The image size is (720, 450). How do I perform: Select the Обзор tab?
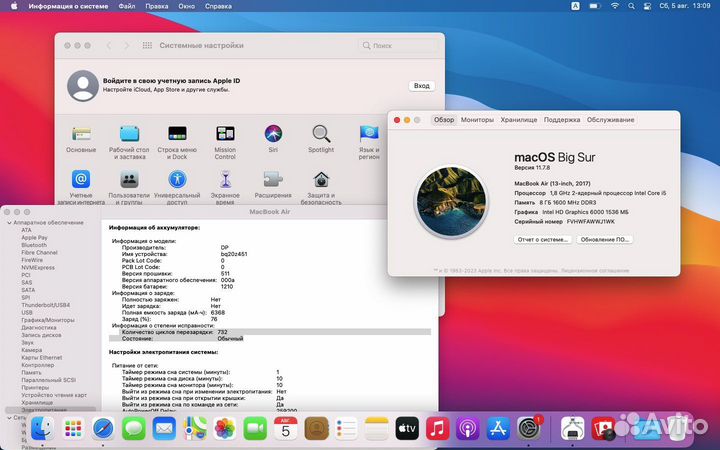[444, 120]
